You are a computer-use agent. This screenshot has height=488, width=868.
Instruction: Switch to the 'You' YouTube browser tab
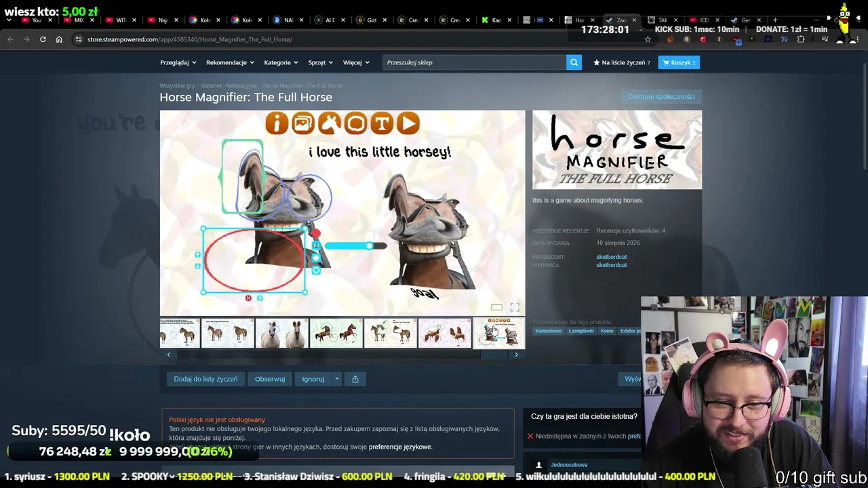tap(37, 20)
